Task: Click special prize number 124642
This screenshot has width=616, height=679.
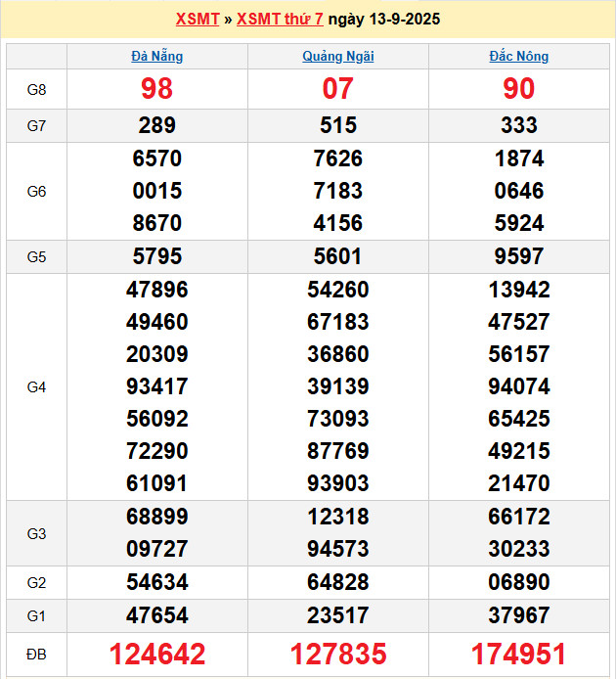Action: pyautogui.click(x=156, y=654)
